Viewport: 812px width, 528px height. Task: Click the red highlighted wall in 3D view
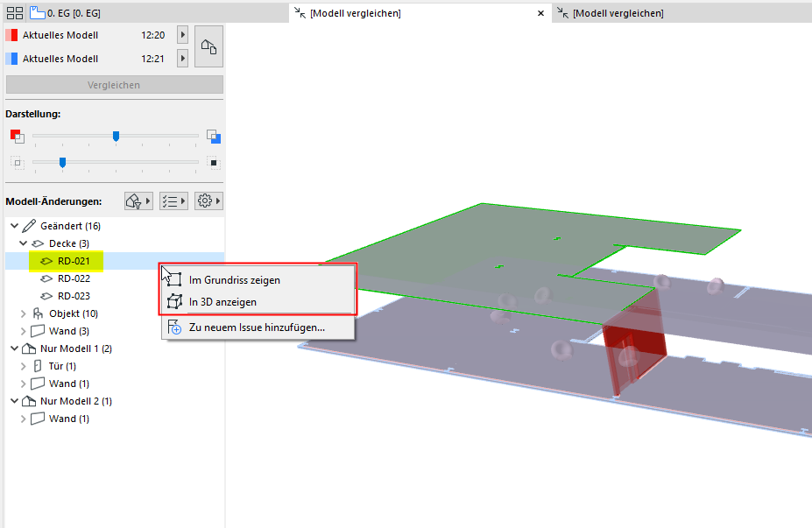click(634, 344)
